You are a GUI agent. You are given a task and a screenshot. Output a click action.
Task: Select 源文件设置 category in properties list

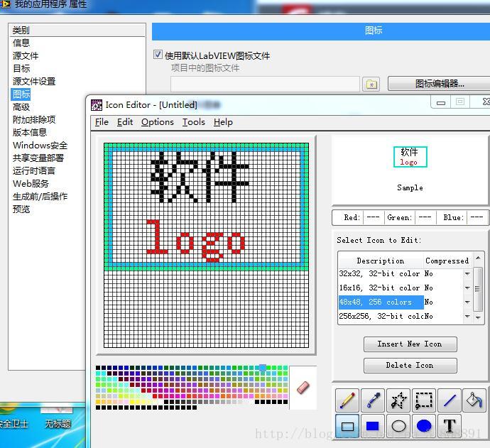[x=34, y=81]
